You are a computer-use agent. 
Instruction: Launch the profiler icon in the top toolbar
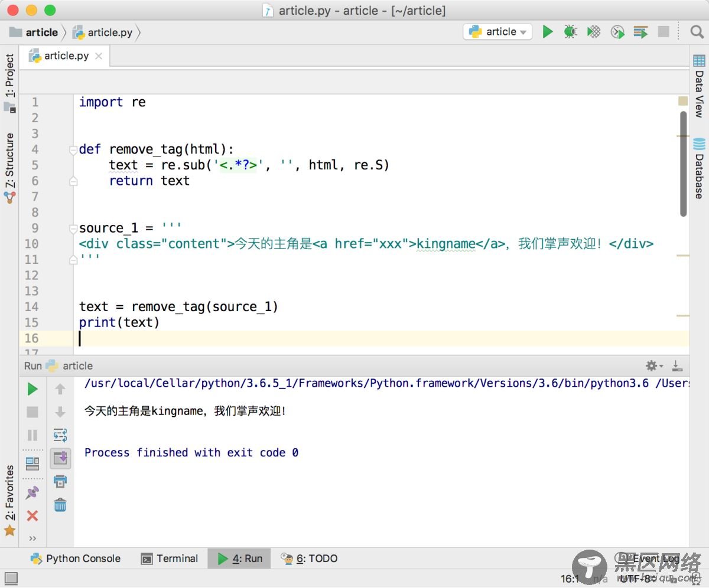click(x=617, y=32)
